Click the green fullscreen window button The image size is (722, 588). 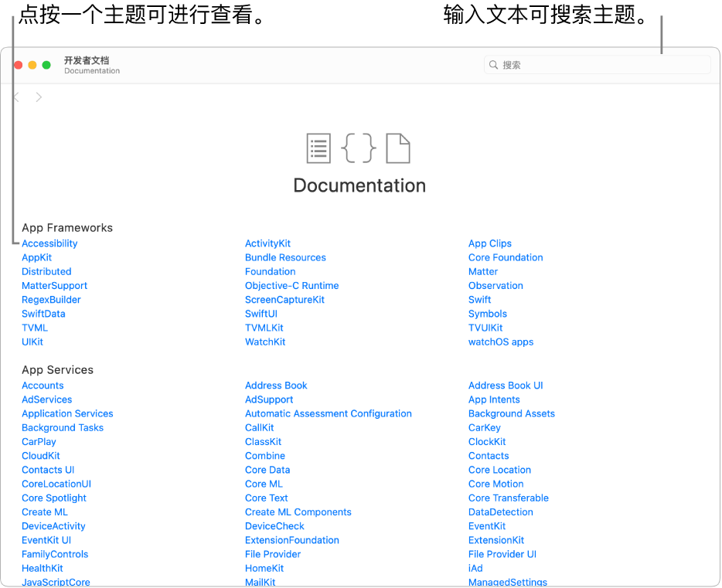click(x=46, y=65)
